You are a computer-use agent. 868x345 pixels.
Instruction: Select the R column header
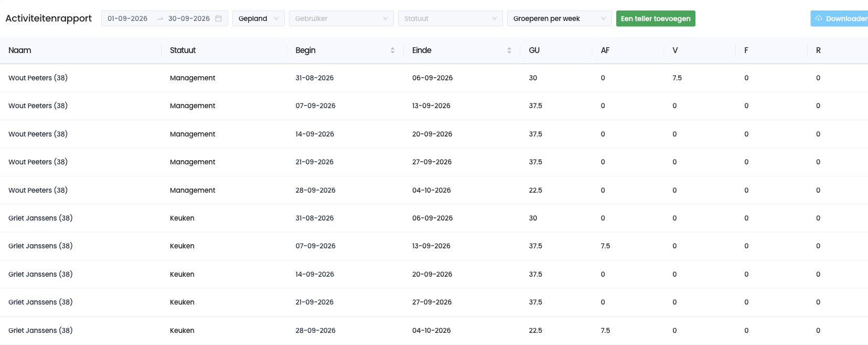[818, 50]
